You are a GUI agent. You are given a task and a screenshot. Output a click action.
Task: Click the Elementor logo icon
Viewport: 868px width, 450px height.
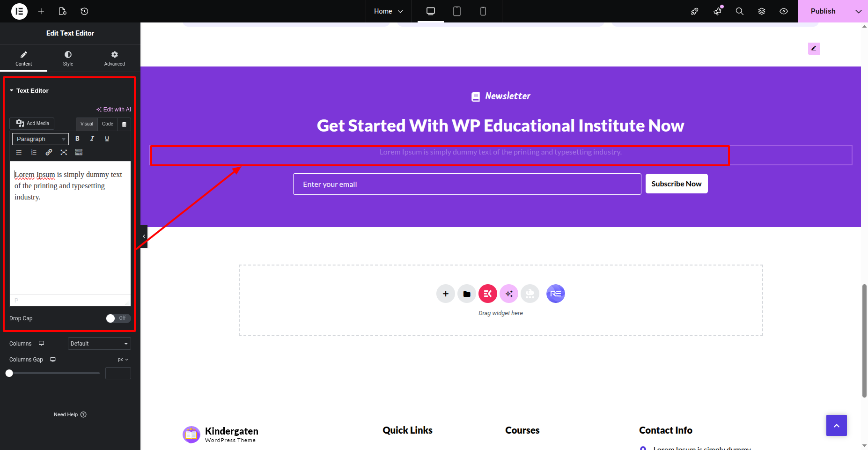pos(19,11)
